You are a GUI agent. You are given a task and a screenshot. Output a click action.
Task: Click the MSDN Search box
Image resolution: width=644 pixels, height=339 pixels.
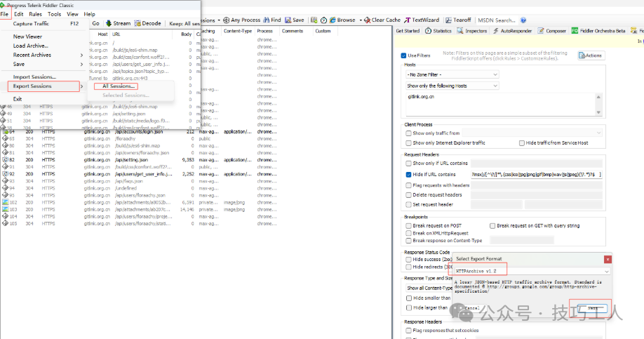coord(497,20)
